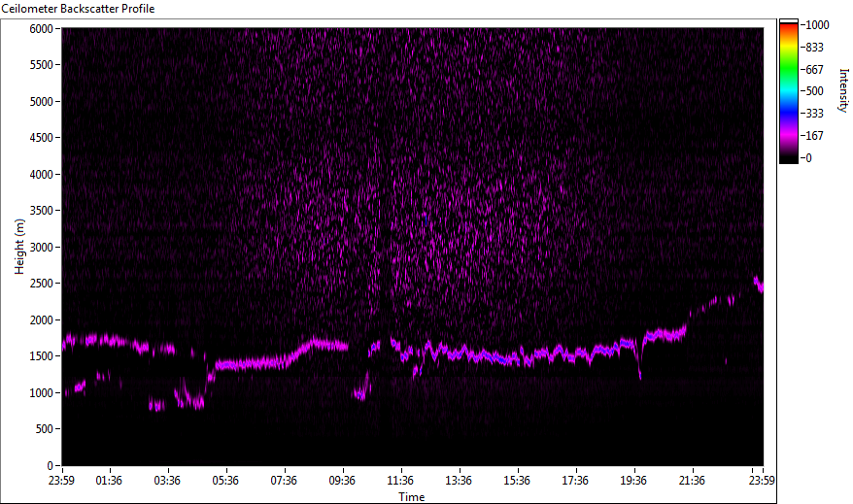The width and height of the screenshot is (853, 504).
Task: Click the Time axis title
Action: (x=411, y=497)
